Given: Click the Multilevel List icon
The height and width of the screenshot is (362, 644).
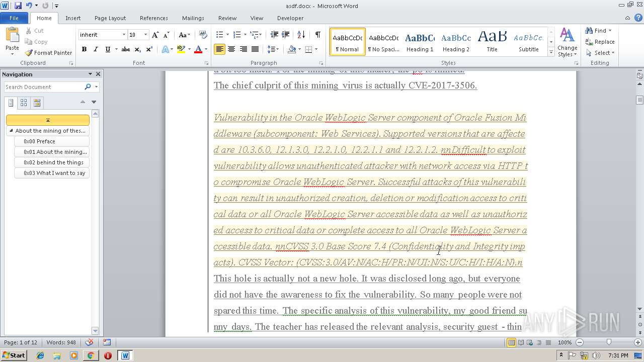Looking at the screenshot, I should (x=255, y=35).
